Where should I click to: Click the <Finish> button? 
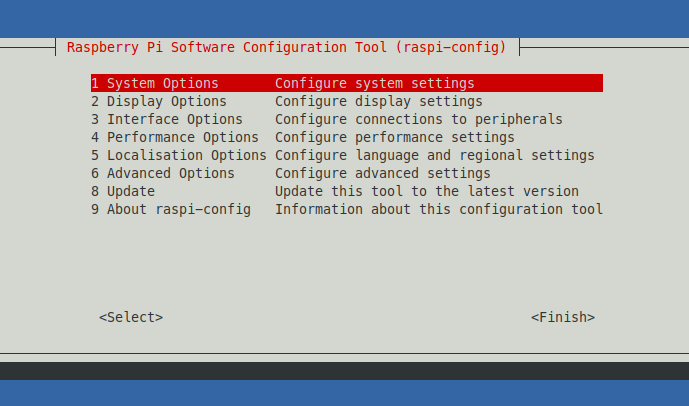pos(563,317)
